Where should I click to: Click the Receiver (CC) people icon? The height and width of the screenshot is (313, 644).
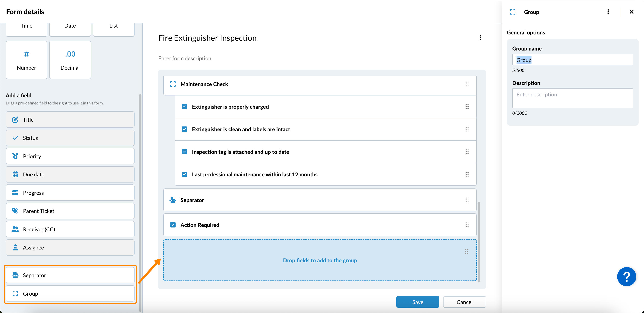point(15,229)
